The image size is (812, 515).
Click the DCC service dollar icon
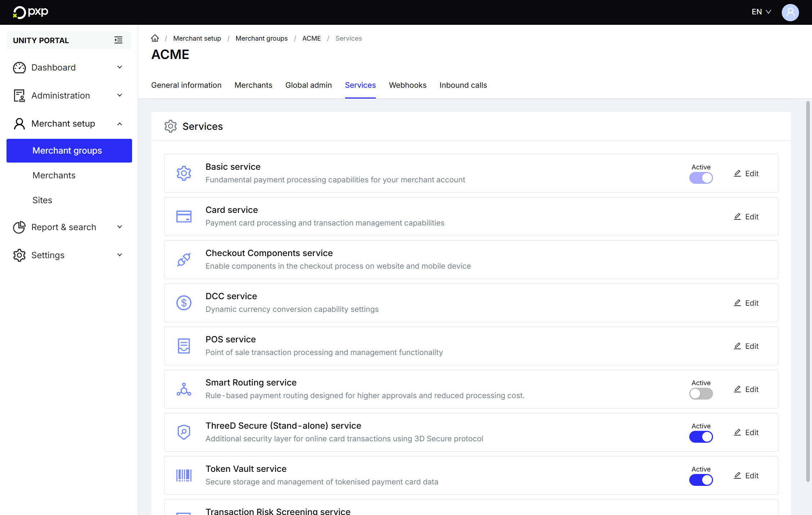click(x=184, y=303)
